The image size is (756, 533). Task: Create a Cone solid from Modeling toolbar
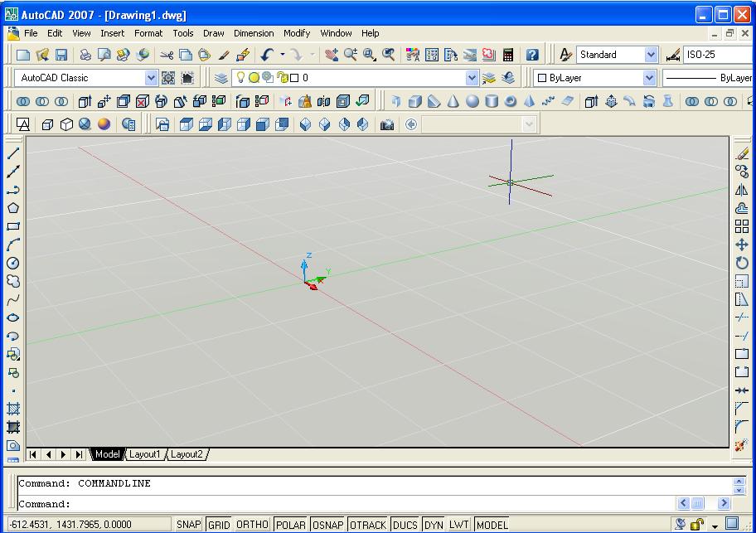pyautogui.click(x=453, y=101)
